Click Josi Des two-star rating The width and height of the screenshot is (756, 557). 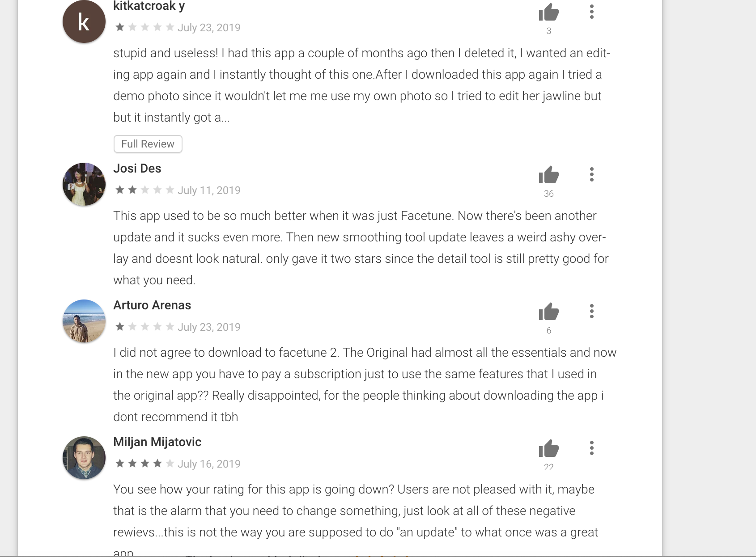144,190
